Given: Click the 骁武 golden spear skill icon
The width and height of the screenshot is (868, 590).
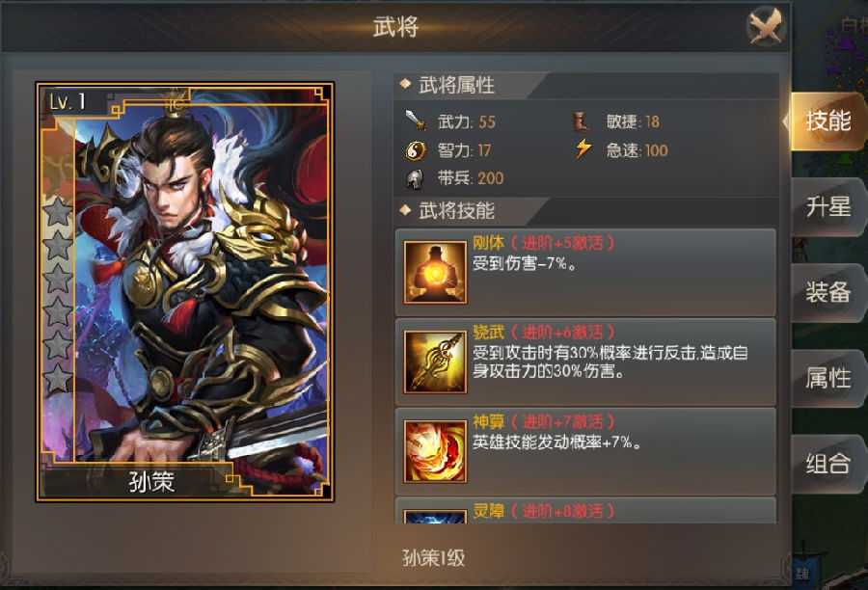Looking at the screenshot, I should pyautogui.click(x=435, y=362).
